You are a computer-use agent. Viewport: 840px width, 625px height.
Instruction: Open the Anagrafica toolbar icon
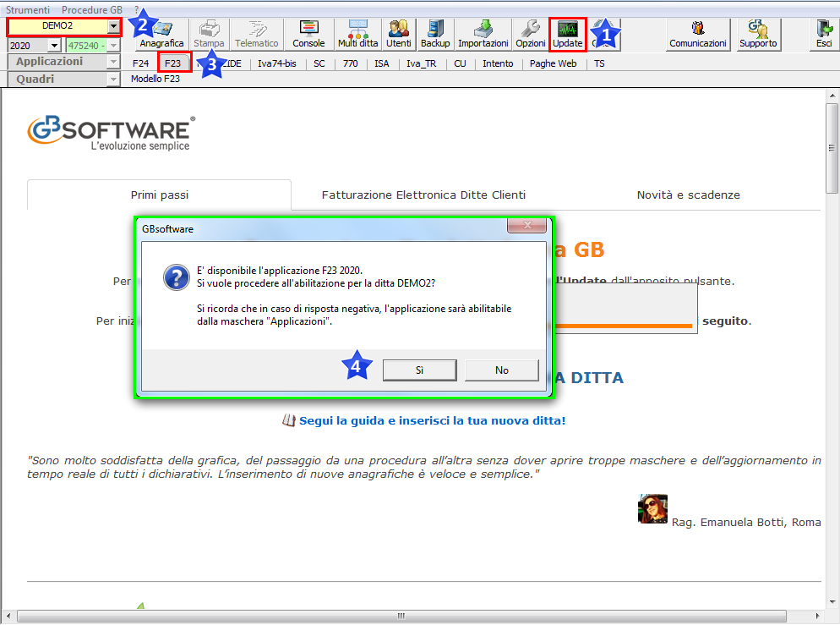point(161,35)
